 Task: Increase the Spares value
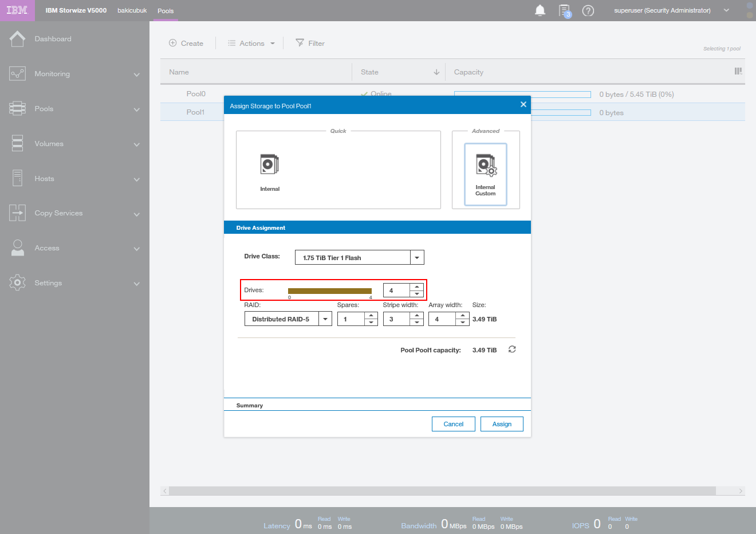point(371,315)
